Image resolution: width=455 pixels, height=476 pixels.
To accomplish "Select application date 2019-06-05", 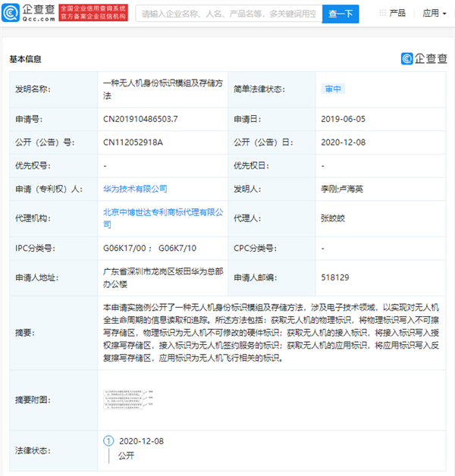I will 343,119.
